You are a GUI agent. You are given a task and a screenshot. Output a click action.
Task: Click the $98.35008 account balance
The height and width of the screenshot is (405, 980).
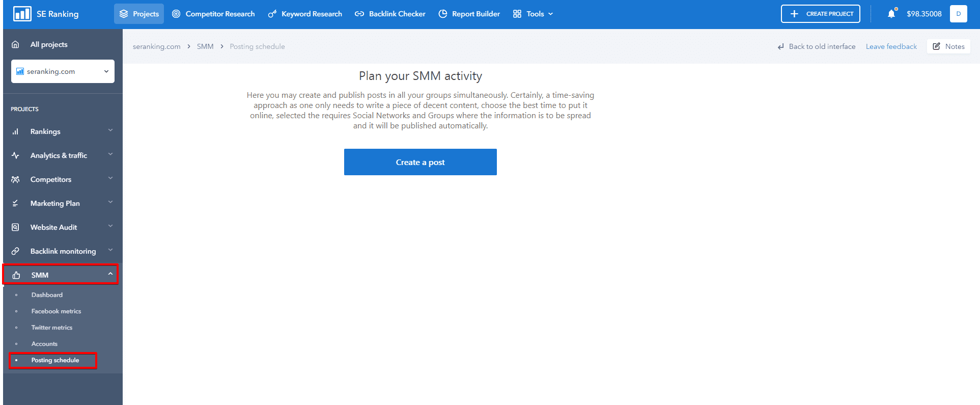(x=924, y=14)
